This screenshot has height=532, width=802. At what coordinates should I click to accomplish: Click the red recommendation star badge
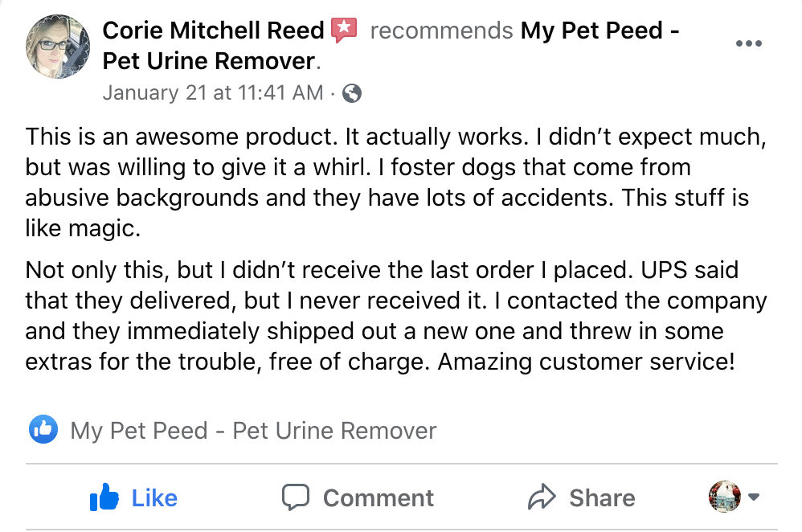[344, 31]
